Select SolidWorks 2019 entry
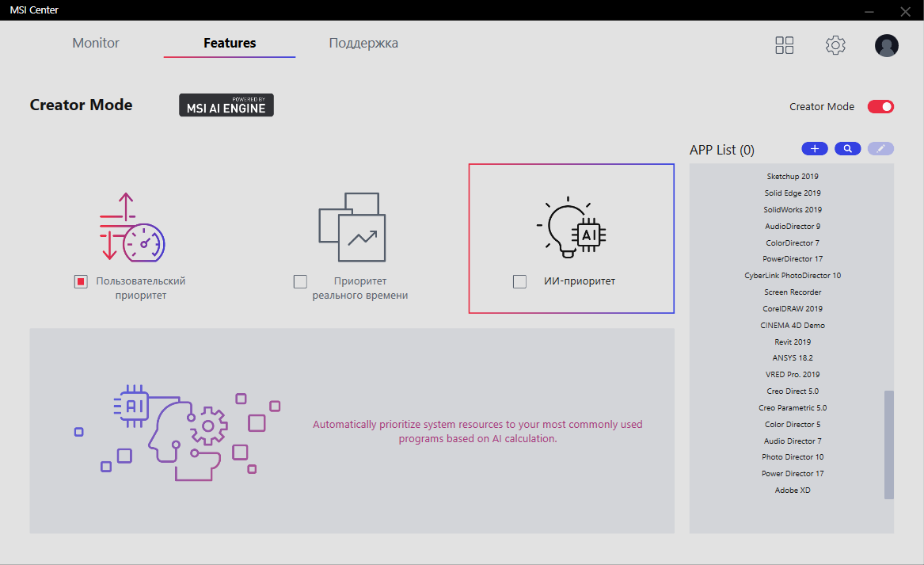924x565 pixels. coord(792,209)
